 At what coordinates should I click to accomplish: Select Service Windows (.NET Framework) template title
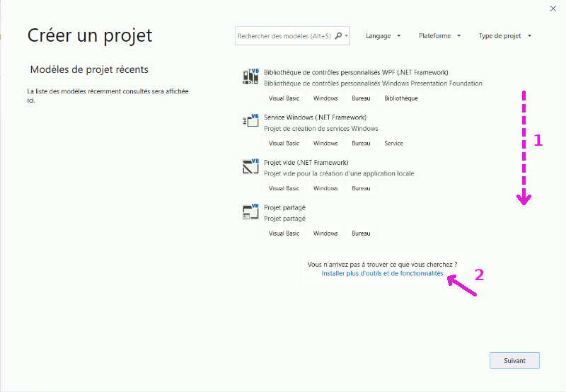(315, 117)
